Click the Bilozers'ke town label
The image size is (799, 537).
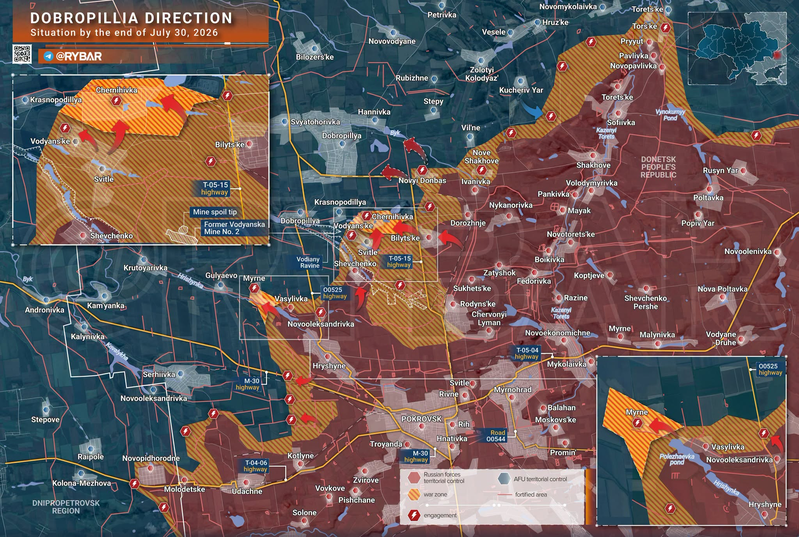[314, 57]
